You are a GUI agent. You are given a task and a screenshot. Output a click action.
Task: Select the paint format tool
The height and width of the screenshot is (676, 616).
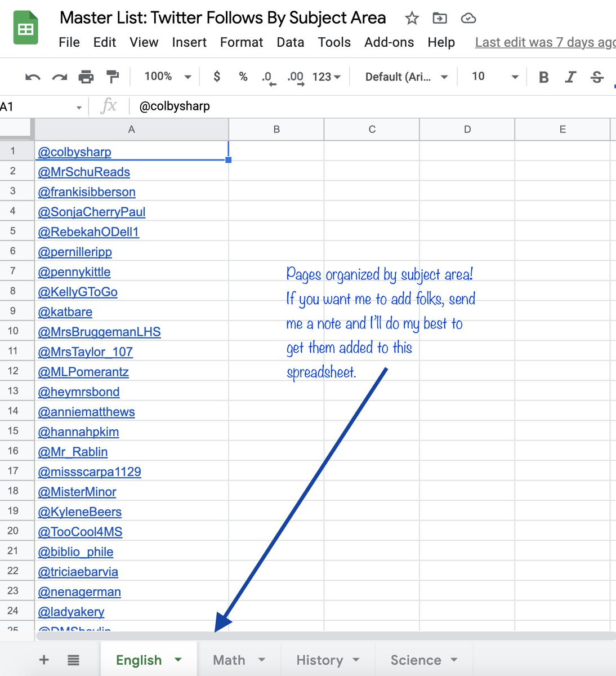[x=113, y=77]
